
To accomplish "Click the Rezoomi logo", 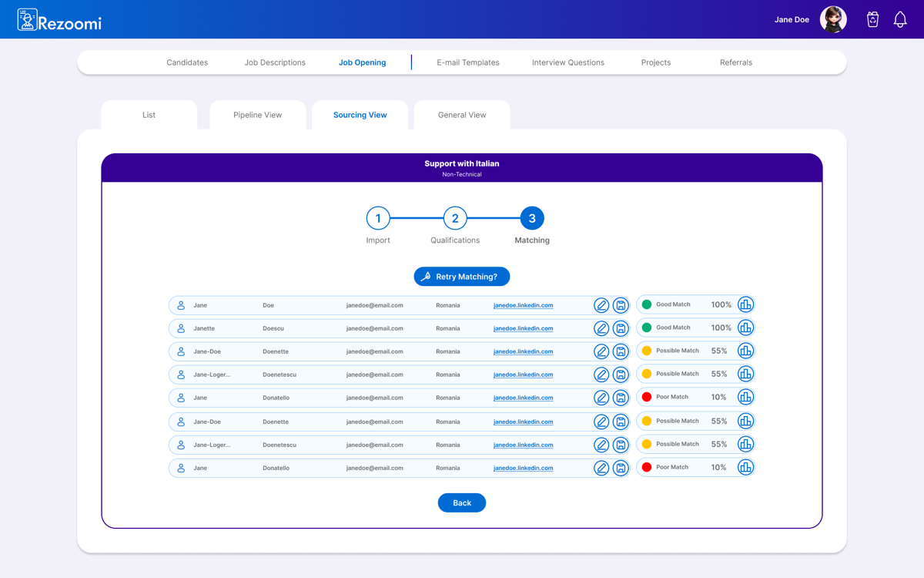I will [59, 20].
